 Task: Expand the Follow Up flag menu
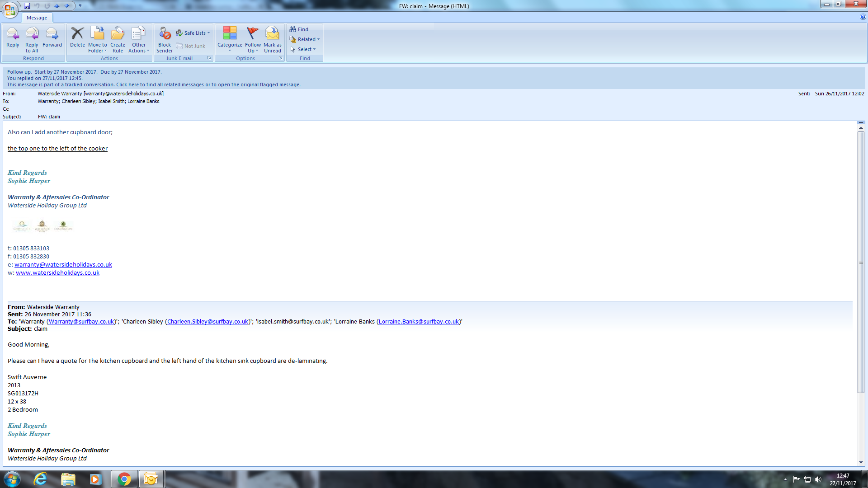coord(253,48)
